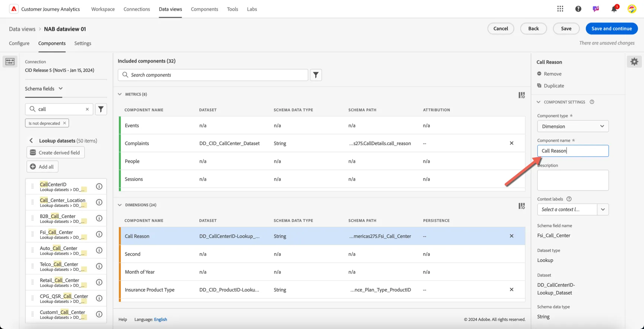Click the Component name input field
Image resolution: width=644 pixels, height=329 pixels.
pyautogui.click(x=573, y=151)
